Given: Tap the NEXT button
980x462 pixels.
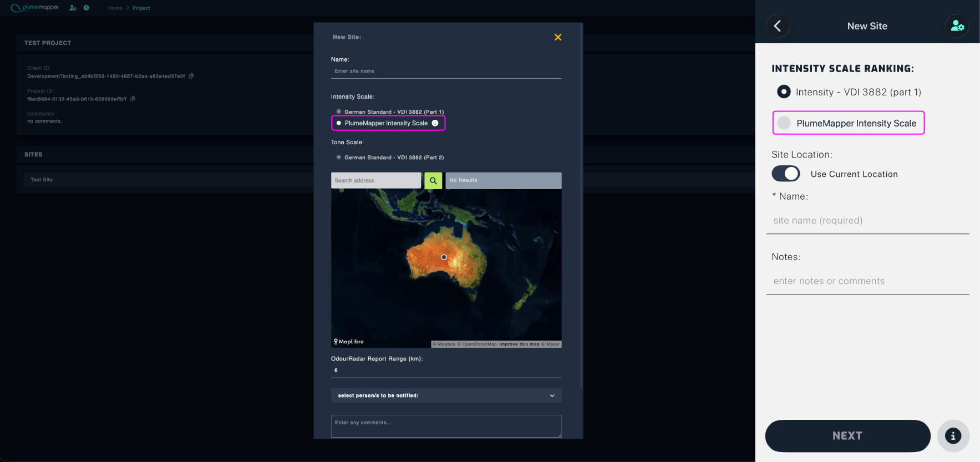Looking at the screenshot, I should pos(847,436).
